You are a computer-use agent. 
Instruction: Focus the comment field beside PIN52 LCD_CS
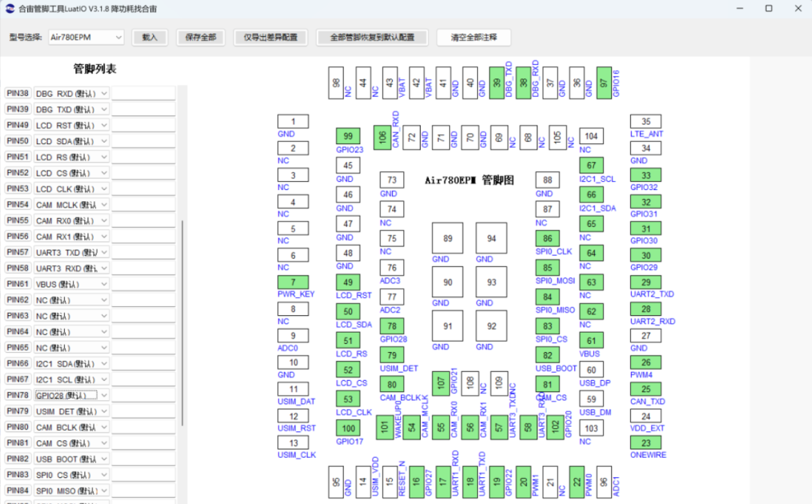(x=143, y=173)
